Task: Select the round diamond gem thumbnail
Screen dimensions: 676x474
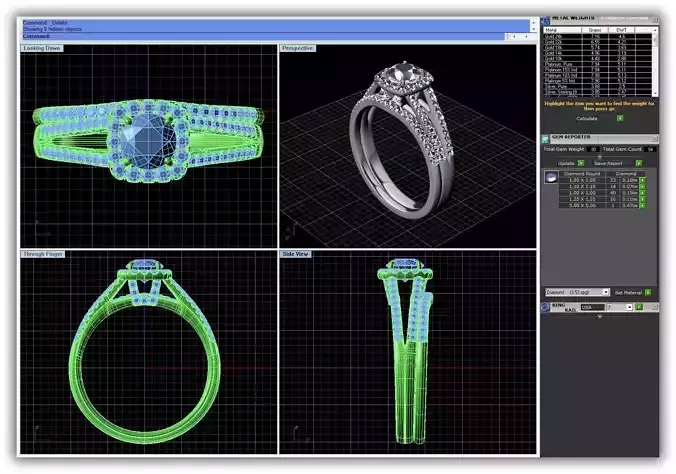Action: (x=551, y=177)
